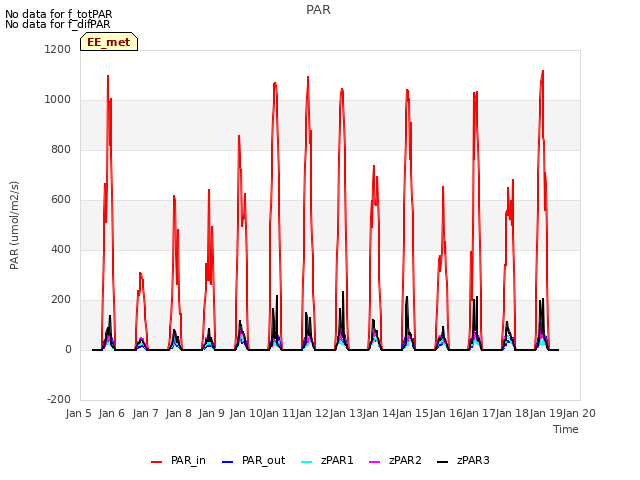Click blue PAR_out legend swatch
Image resolution: width=640 pixels, height=480 pixels.
click(x=227, y=462)
